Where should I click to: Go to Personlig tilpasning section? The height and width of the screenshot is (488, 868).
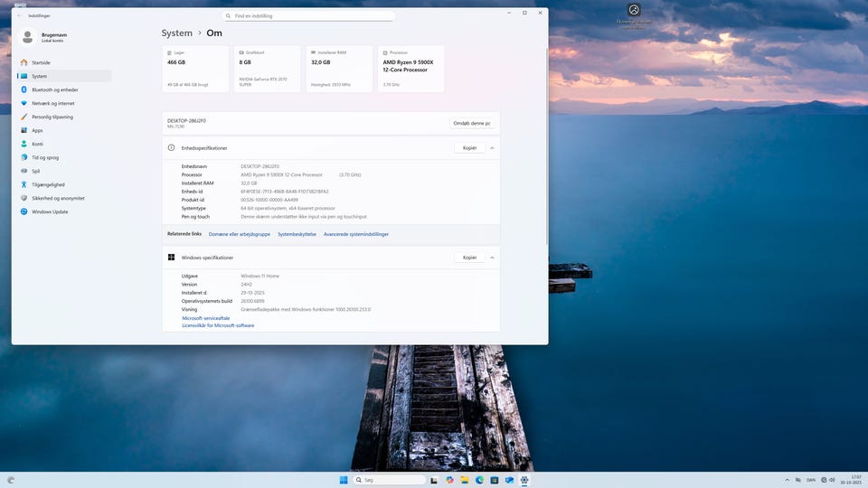(52, 117)
